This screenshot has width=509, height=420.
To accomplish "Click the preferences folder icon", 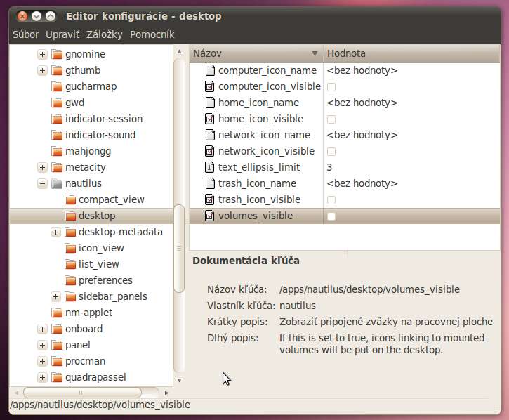I will 70,281.
